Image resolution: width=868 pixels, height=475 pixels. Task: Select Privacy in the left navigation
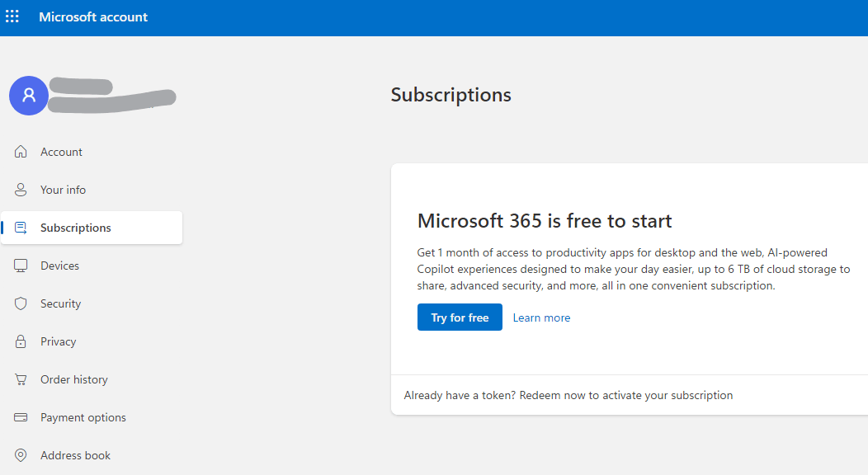point(58,341)
